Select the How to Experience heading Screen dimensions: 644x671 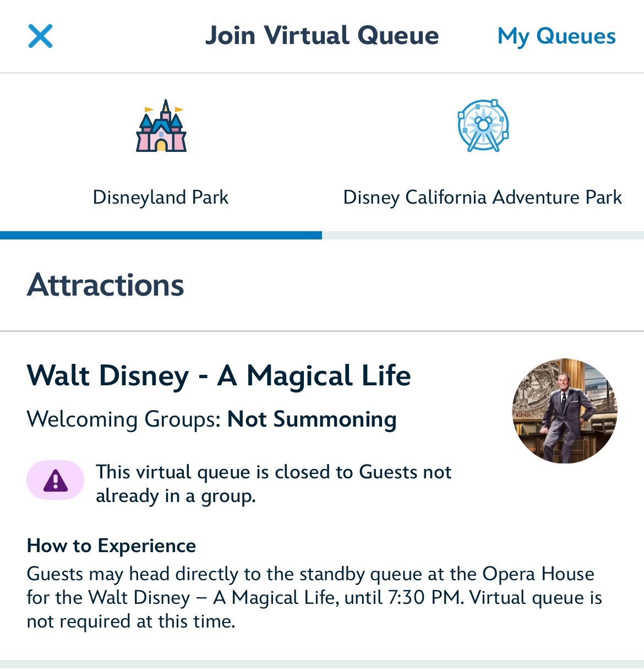click(x=111, y=545)
